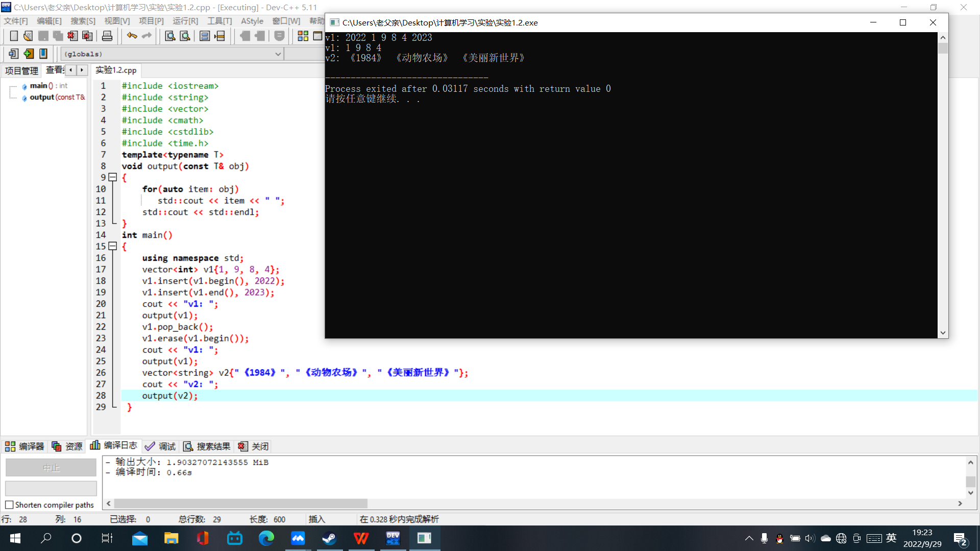
Task: Click the 关闭 button in bottom panel
Action: (254, 446)
